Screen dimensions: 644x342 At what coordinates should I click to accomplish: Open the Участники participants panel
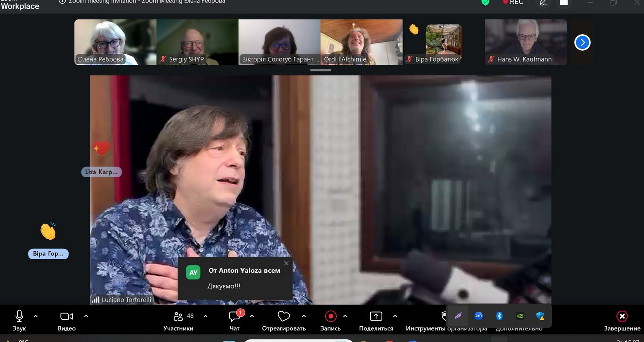click(x=178, y=321)
